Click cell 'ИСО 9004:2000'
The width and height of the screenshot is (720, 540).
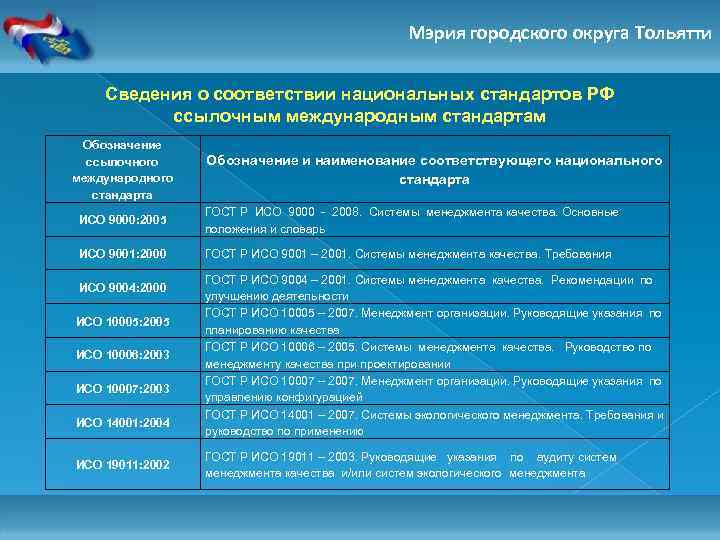123,287
